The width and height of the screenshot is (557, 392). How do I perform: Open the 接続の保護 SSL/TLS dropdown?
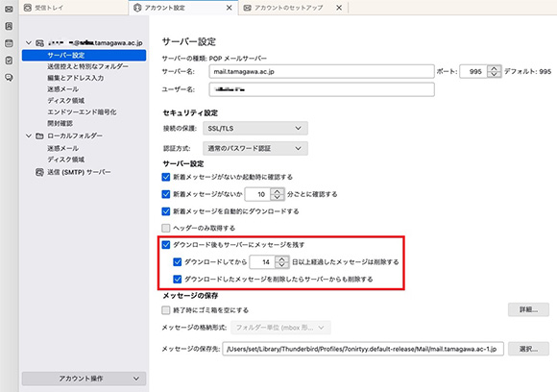pyautogui.click(x=255, y=129)
